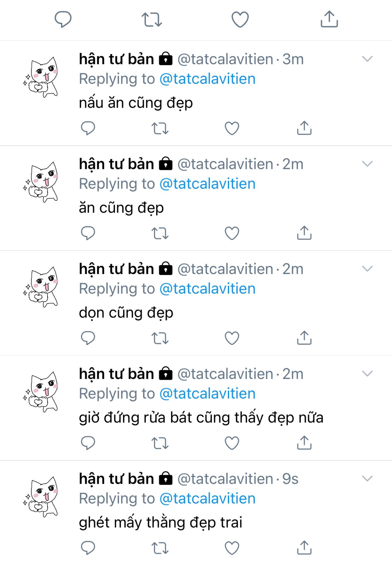Like the tweet "dọn cũng đẹp"
Viewport: 392px width, 563px height.
232,338
